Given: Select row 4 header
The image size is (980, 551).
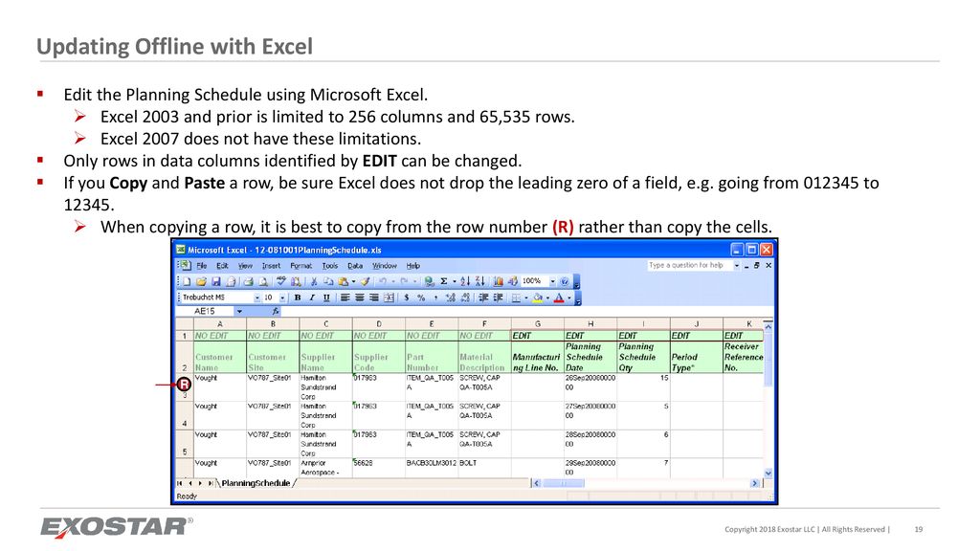Looking at the screenshot, I should tap(185, 415).
